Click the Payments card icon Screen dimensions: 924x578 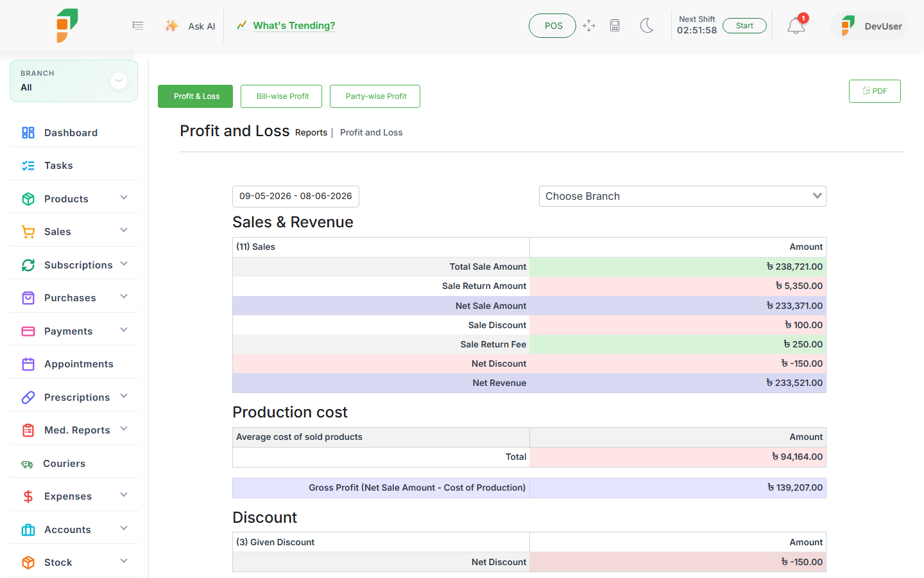tap(28, 331)
